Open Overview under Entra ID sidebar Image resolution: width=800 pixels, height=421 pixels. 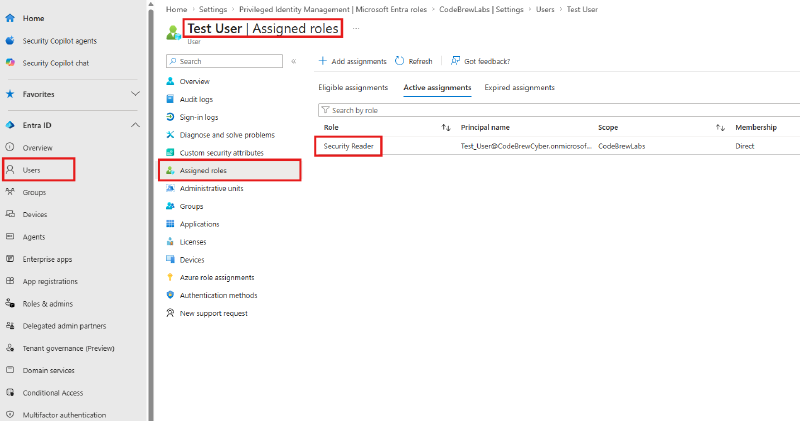pyautogui.click(x=37, y=147)
